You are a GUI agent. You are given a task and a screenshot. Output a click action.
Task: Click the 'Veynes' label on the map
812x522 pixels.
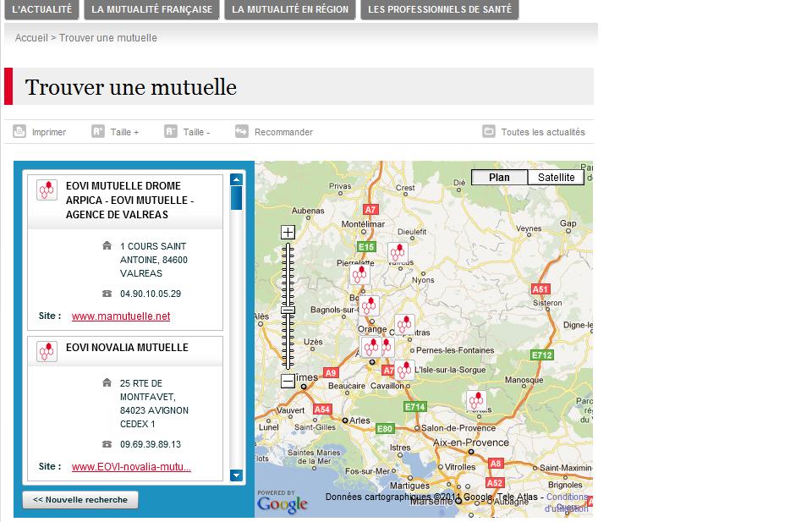coord(529,228)
